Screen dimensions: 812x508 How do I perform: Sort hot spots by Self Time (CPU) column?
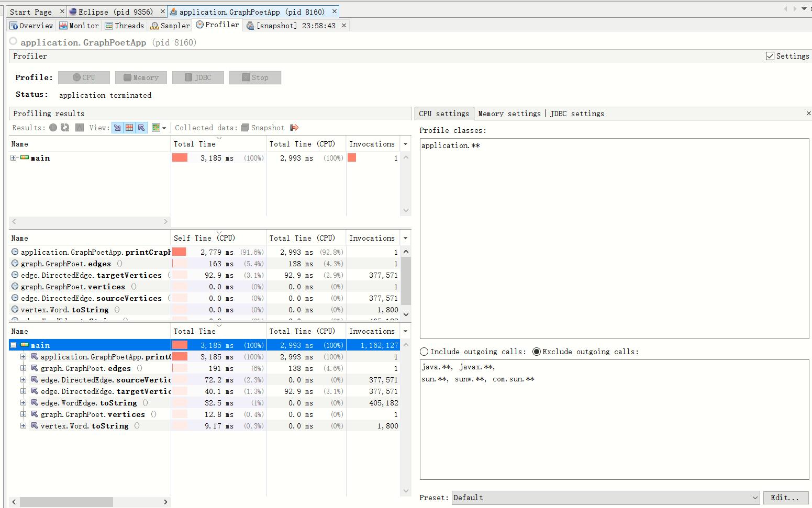click(x=219, y=238)
